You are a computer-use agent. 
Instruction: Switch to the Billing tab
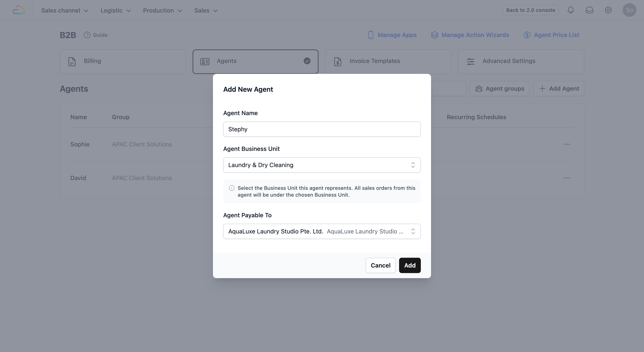122,62
